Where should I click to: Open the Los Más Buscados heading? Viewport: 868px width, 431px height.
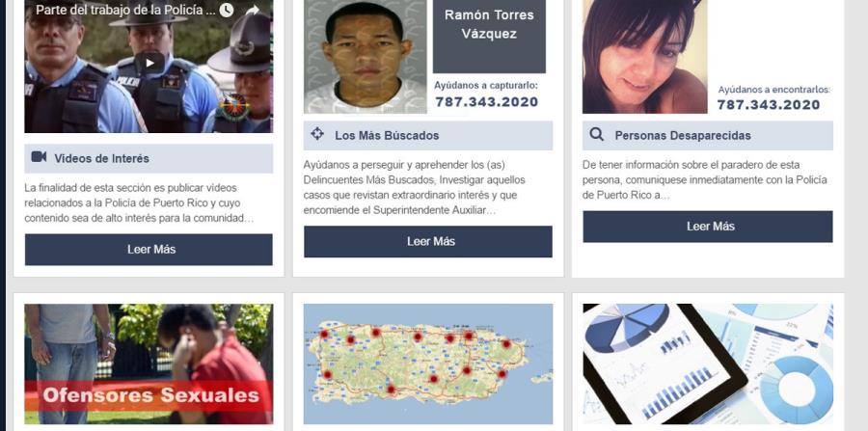tap(387, 136)
